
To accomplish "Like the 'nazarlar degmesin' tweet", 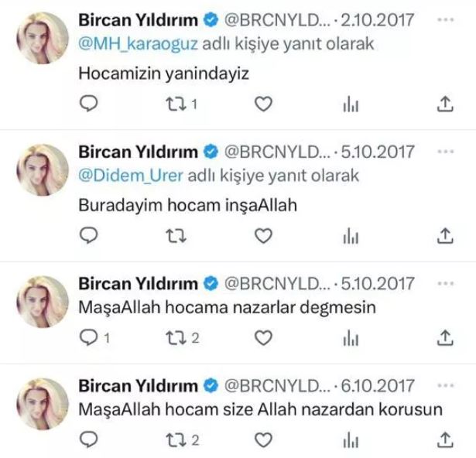I will click(x=263, y=338).
